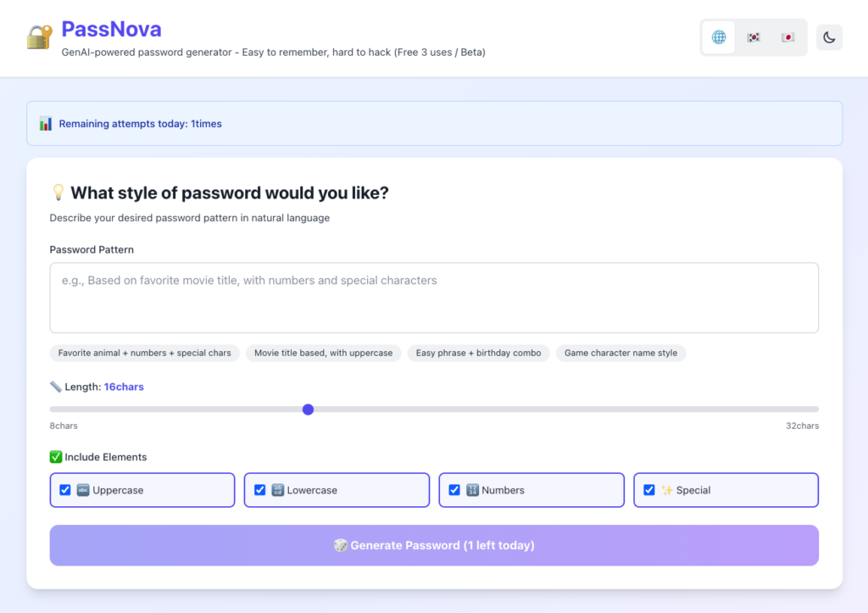Select the 'Easy phrase + birthday combo' suggestion

(x=478, y=353)
